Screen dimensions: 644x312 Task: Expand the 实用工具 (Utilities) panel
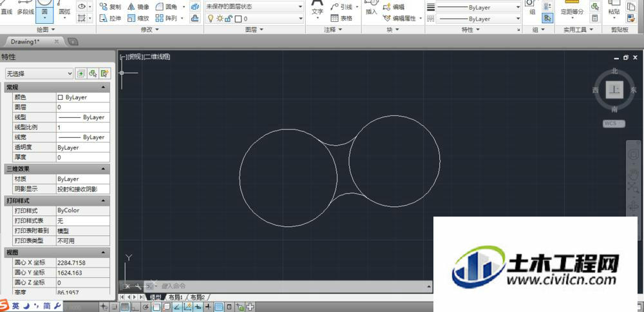pos(578,30)
